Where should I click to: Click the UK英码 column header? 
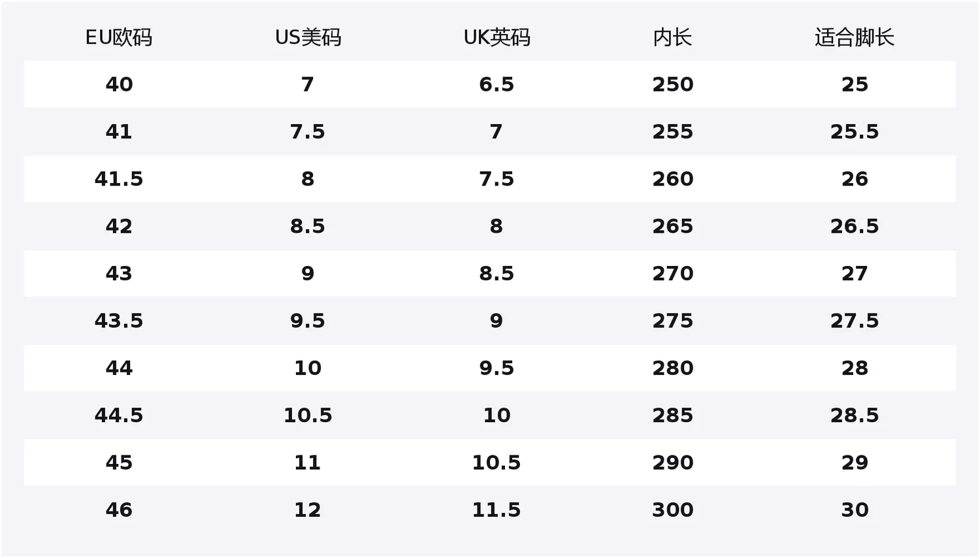pyautogui.click(x=497, y=37)
